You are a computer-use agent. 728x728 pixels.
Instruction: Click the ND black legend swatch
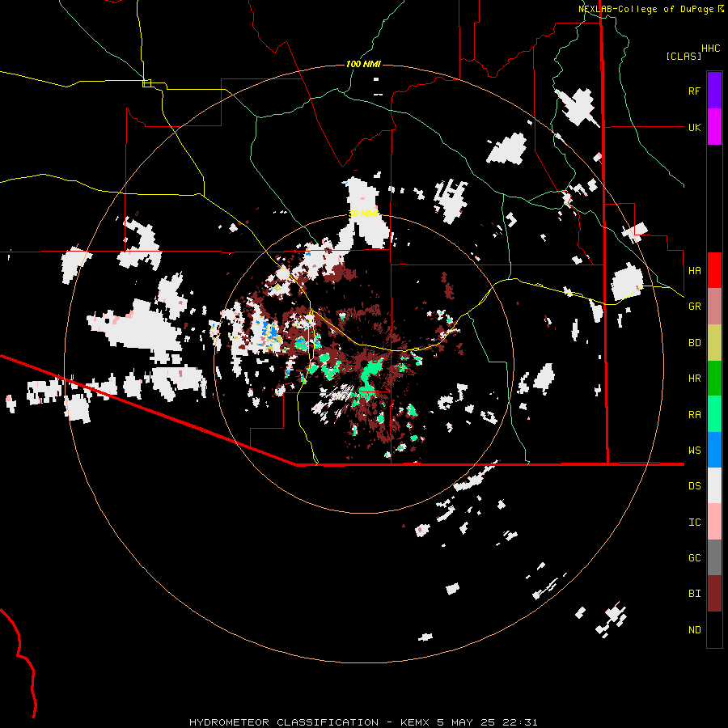[x=714, y=629]
